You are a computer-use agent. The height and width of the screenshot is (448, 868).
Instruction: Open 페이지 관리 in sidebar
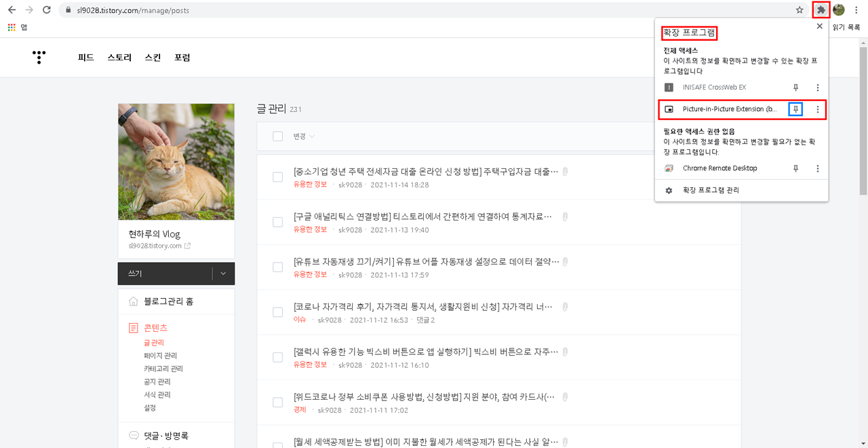160,356
